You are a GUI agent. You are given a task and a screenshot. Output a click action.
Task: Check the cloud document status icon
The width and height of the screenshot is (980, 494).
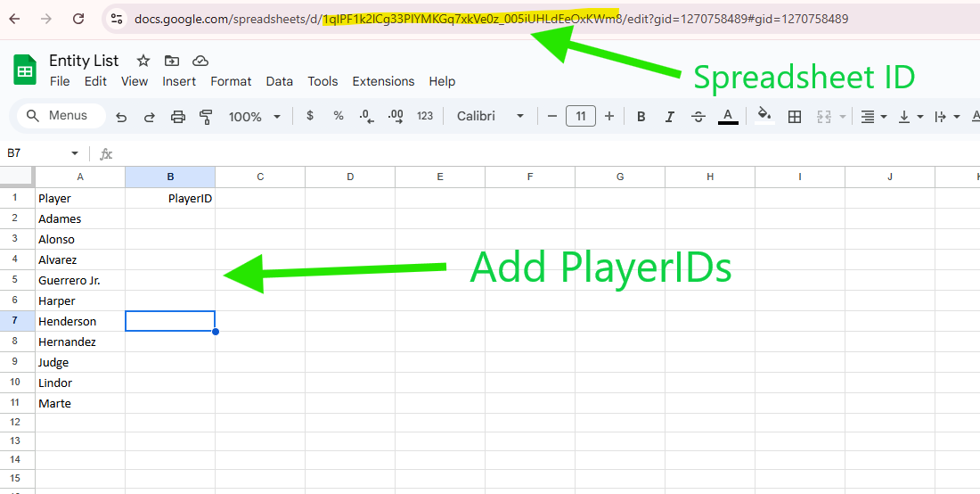[200, 61]
